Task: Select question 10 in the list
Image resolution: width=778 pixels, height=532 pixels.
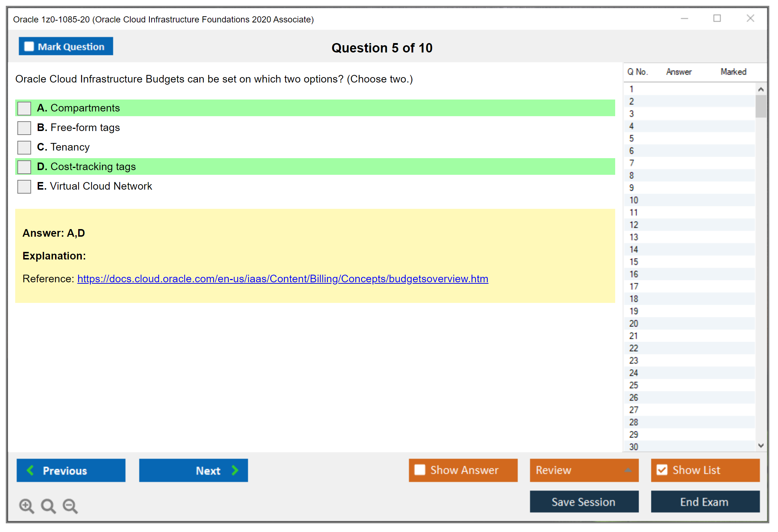Action: click(x=634, y=200)
